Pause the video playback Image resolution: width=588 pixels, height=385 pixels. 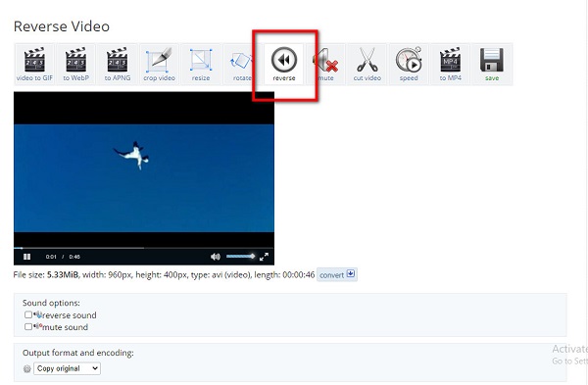pyautogui.click(x=27, y=257)
